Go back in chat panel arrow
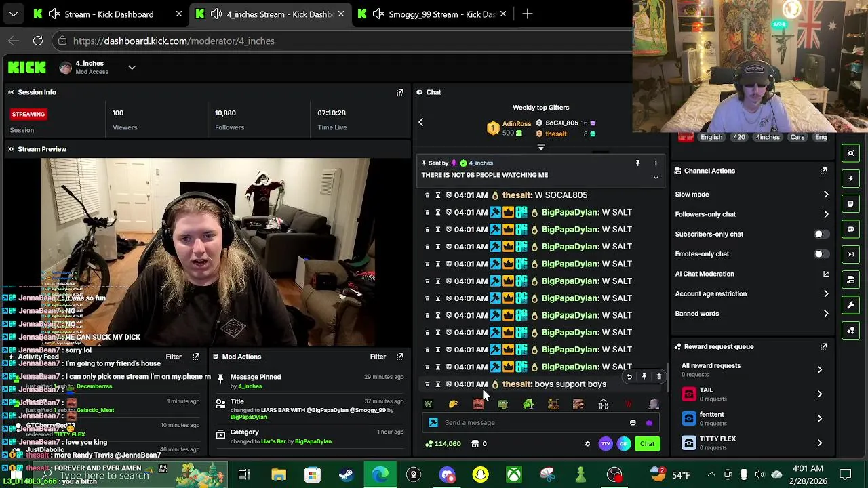This screenshot has width=868, height=488. tap(420, 122)
